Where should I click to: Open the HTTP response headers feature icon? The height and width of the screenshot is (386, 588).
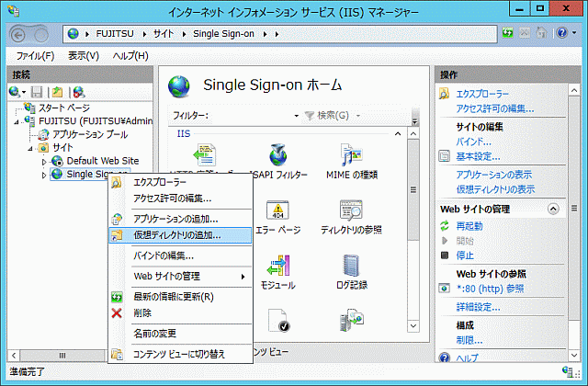tap(205, 154)
